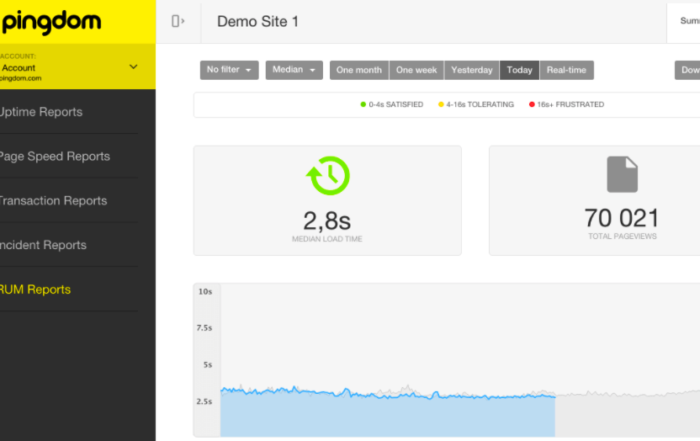
Task: Switch to Real-time view
Action: pos(567,70)
